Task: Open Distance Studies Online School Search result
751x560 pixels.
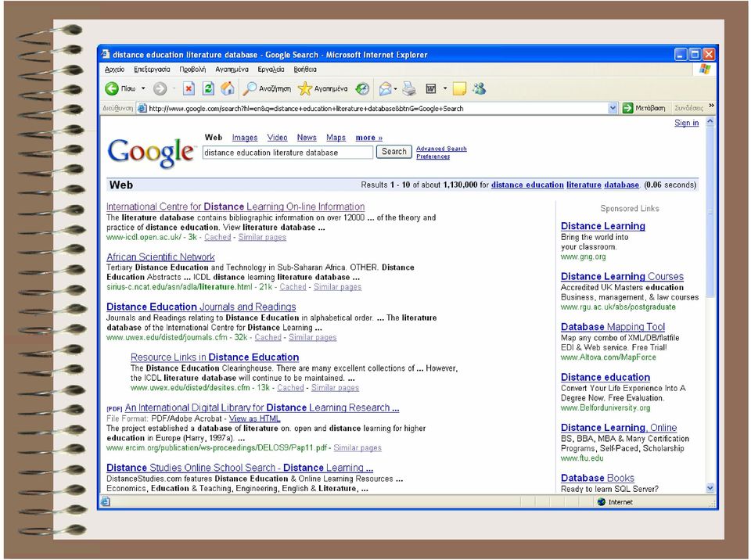Action: pyautogui.click(x=239, y=468)
